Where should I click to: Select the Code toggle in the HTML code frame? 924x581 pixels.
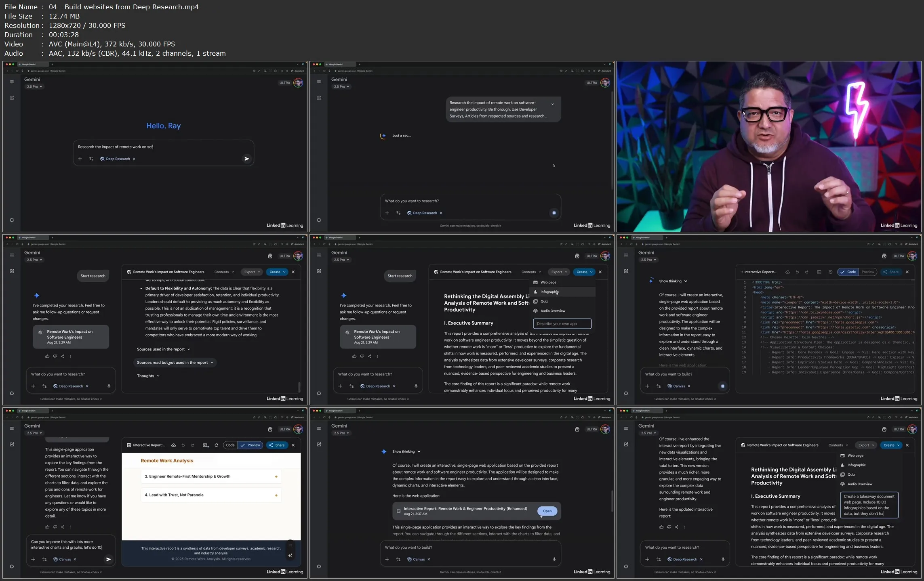pos(848,272)
